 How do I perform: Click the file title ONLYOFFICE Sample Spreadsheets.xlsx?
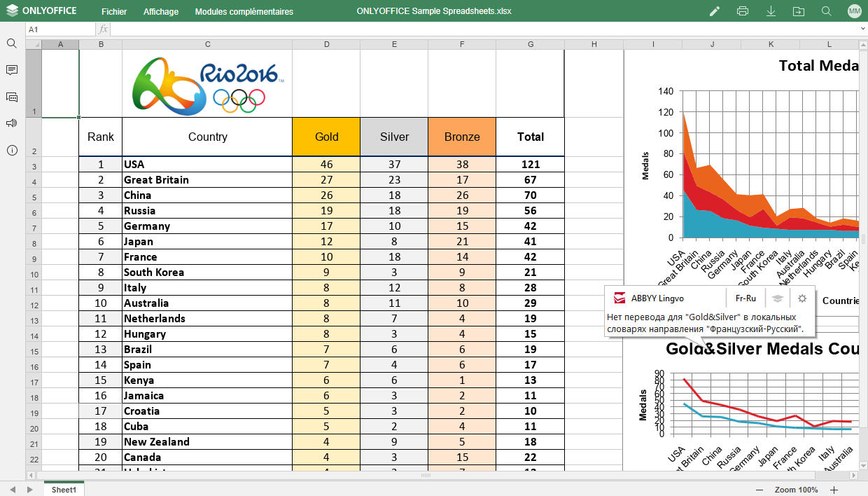pyautogui.click(x=433, y=11)
